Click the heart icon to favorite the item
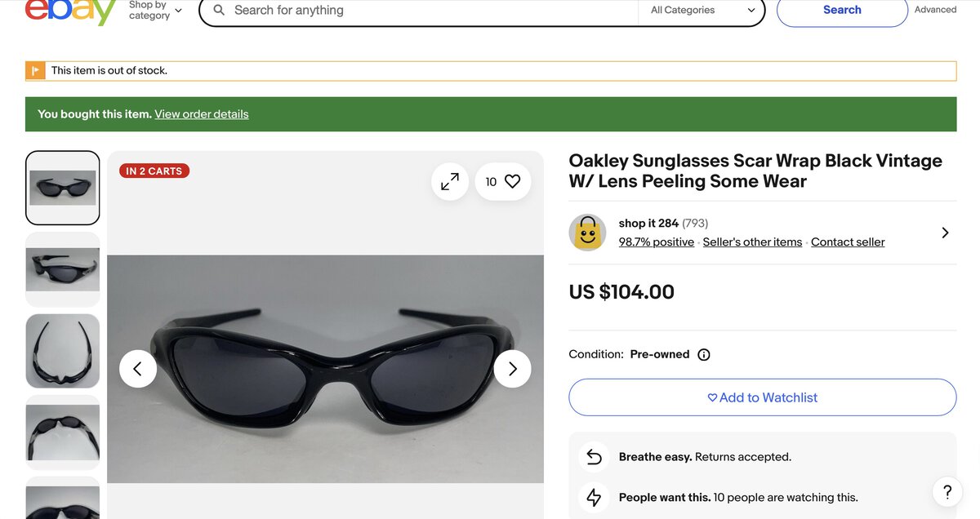Image resolution: width=980 pixels, height=519 pixels. 512,182
